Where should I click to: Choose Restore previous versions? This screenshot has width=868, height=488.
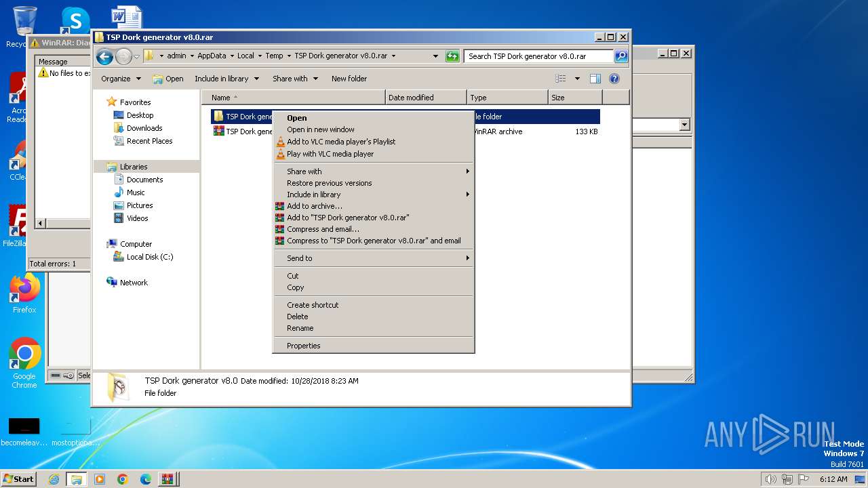pos(373,183)
